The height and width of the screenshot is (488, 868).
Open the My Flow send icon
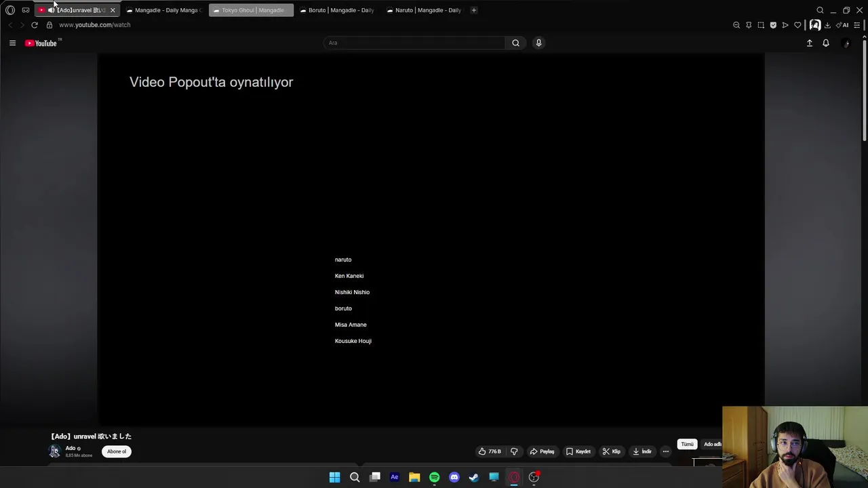coord(785,25)
